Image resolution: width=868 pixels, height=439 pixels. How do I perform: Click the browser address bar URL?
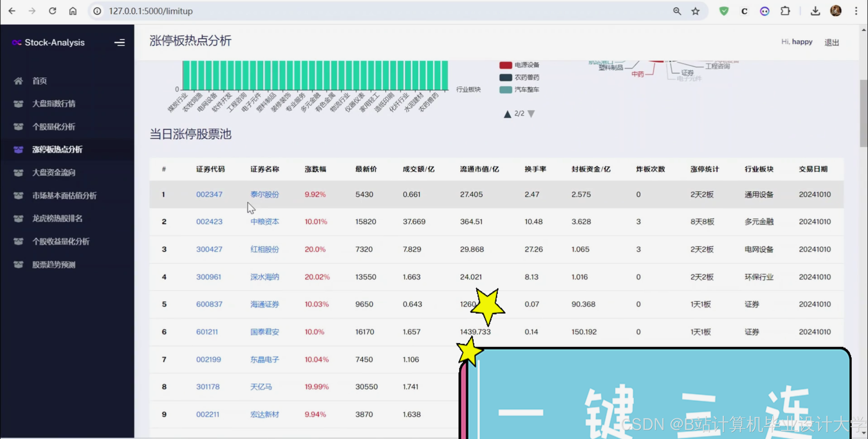pyautogui.click(x=151, y=11)
